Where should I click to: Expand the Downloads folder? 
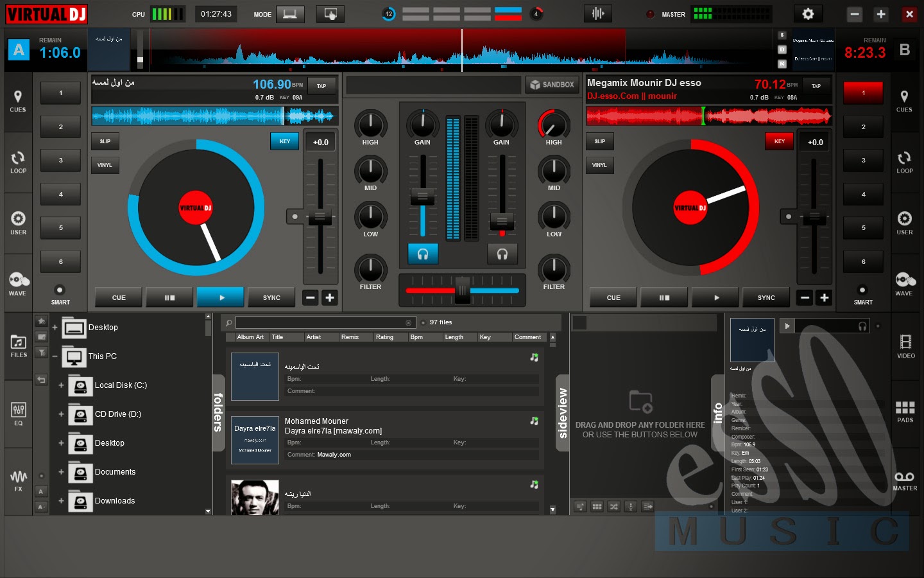(62, 501)
